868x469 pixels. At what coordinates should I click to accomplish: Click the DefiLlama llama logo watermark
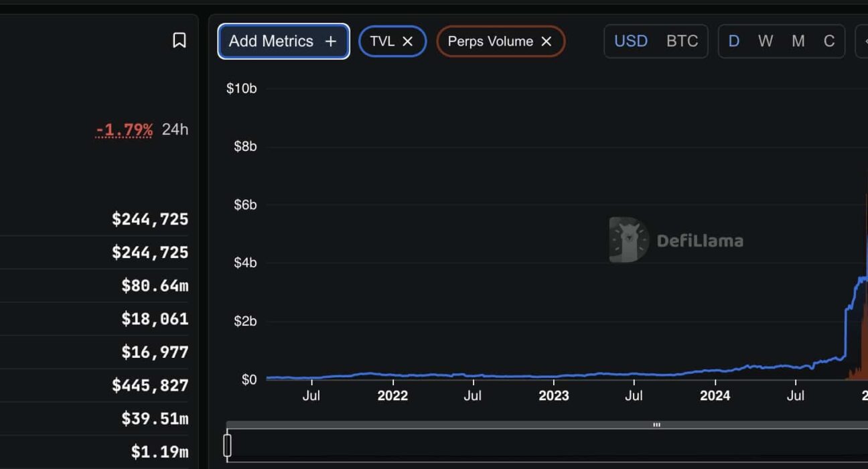628,240
